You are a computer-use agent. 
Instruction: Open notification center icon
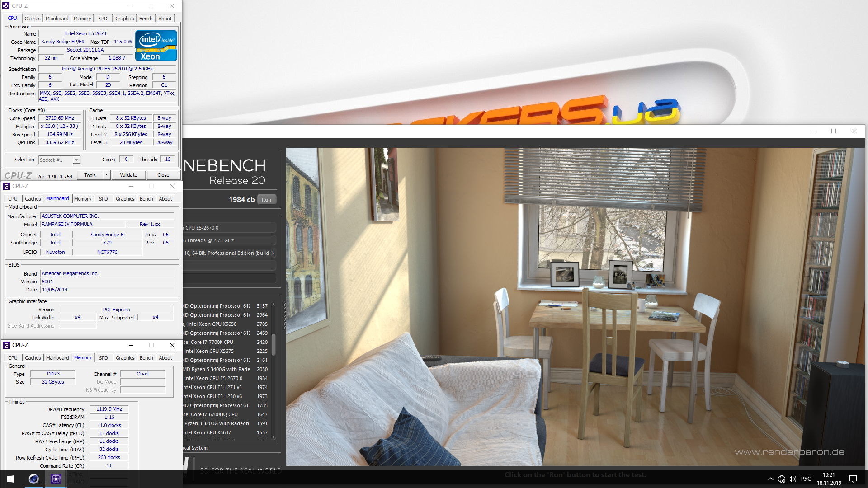[853, 479]
